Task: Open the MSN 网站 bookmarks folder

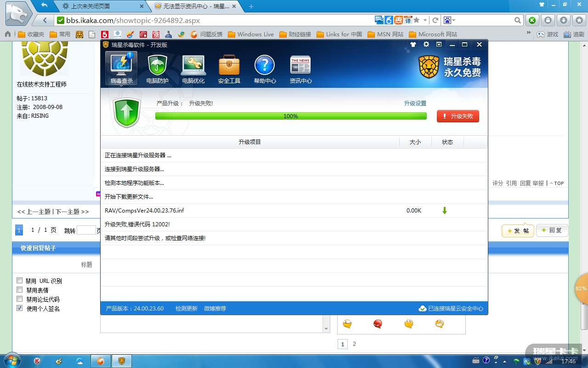Action: coord(385,34)
